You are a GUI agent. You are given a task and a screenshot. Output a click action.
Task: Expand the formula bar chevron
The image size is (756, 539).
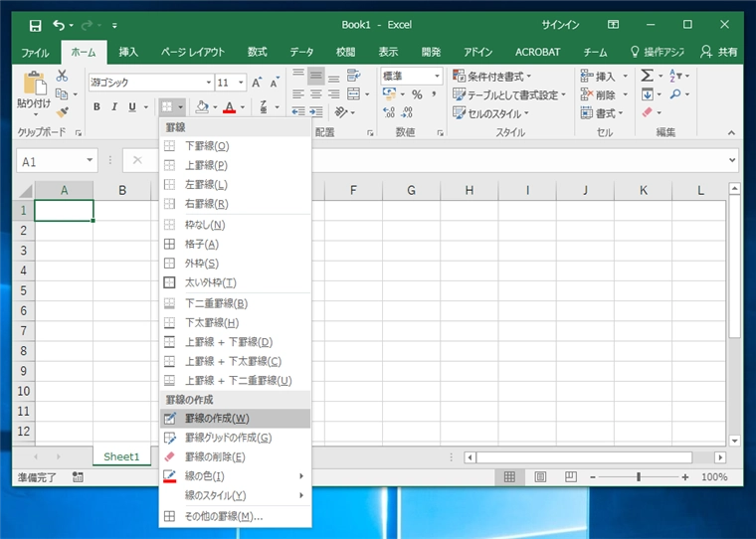[x=732, y=160]
